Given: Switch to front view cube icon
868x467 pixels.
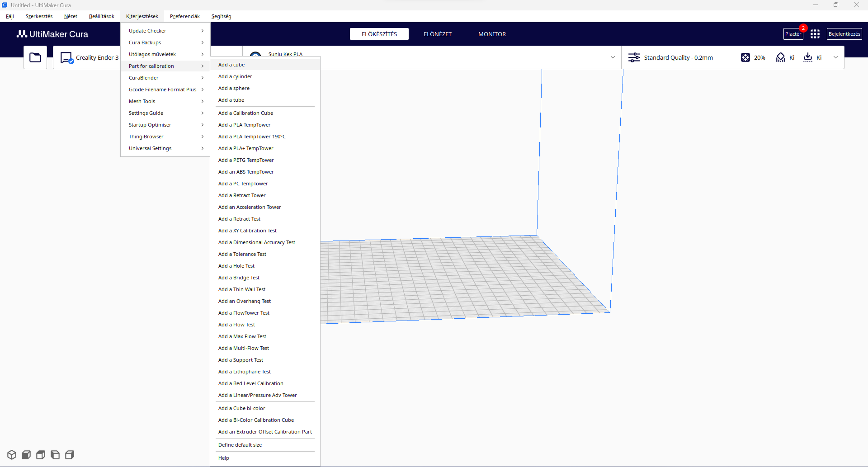Looking at the screenshot, I should click(x=26, y=455).
